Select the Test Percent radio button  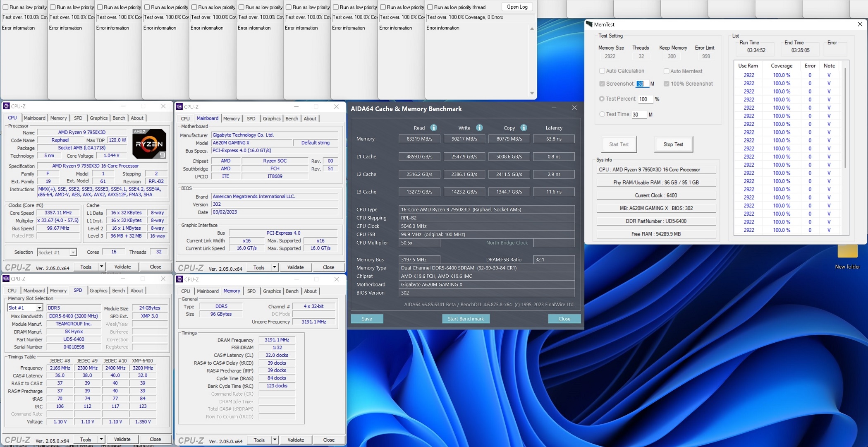point(602,99)
